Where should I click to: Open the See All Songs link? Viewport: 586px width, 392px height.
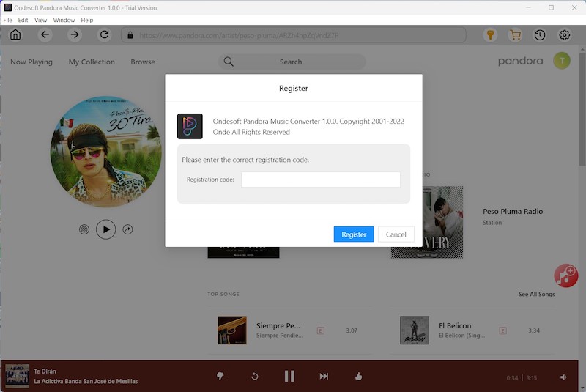click(x=536, y=294)
